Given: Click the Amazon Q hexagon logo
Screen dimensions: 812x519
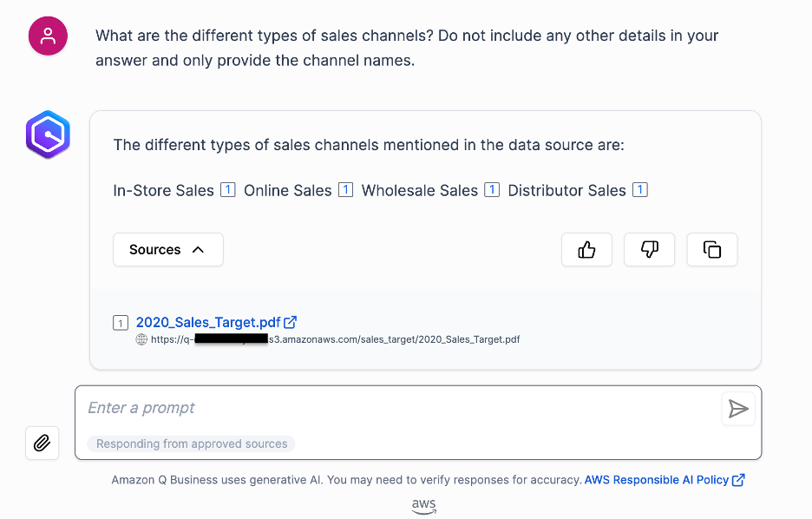Looking at the screenshot, I should click(48, 135).
